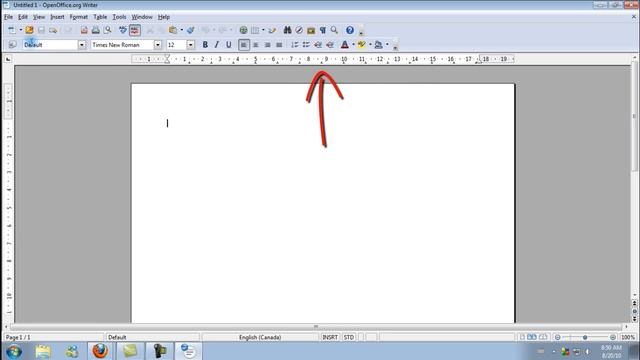This screenshot has width=640, height=360.
Task: Toggle AutoSpellcheck in the toolbar
Action: (135, 30)
